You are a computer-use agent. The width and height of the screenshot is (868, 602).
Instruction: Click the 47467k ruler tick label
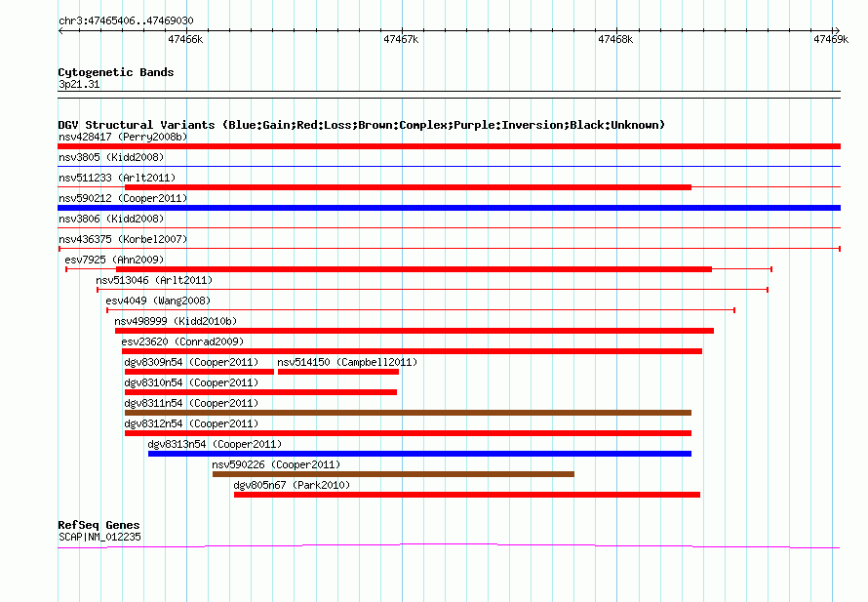click(x=401, y=39)
